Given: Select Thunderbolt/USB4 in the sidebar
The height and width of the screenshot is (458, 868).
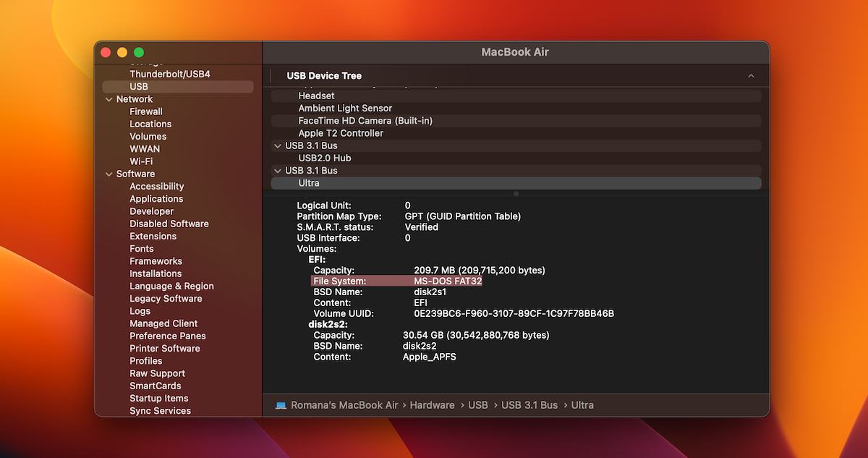Looking at the screenshot, I should pyautogui.click(x=170, y=74).
